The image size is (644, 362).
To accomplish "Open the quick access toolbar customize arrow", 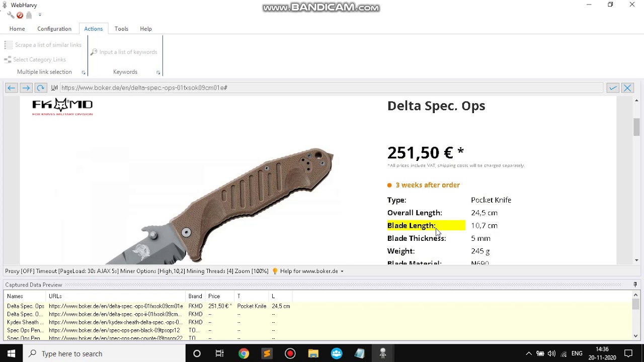I will click(x=40, y=15).
